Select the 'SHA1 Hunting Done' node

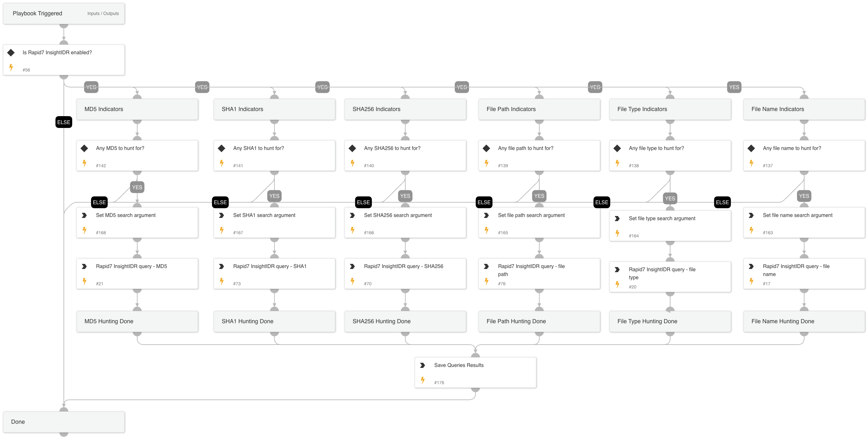(274, 321)
